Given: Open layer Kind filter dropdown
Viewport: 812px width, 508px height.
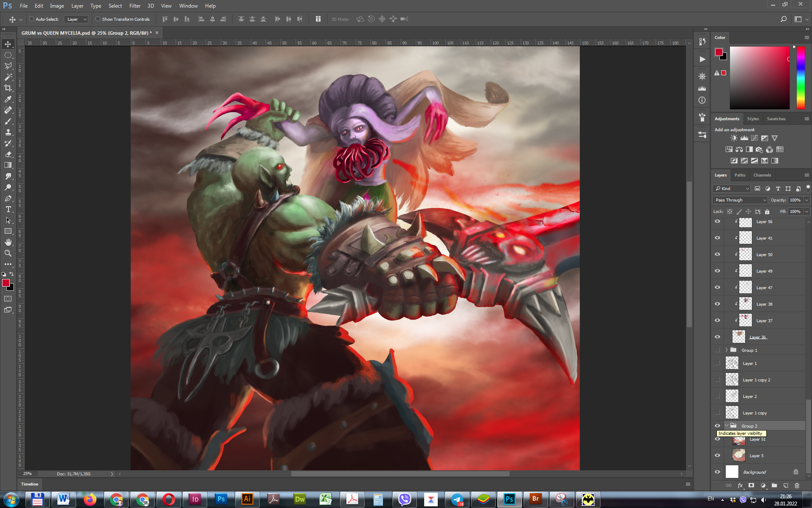Looking at the screenshot, I should click(x=732, y=189).
